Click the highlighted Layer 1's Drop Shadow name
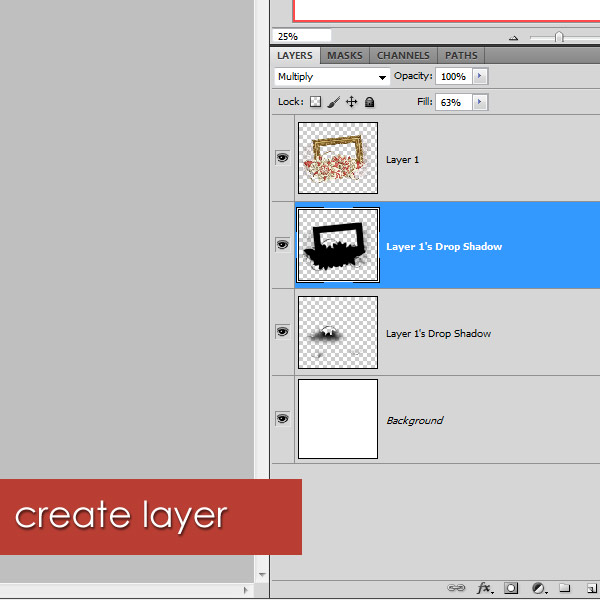This screenshot has width=600, height=600. [444, 246]
